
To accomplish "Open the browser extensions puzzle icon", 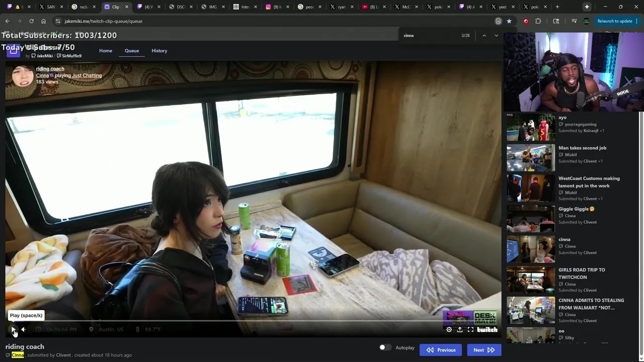I will [x=538, y=21].
